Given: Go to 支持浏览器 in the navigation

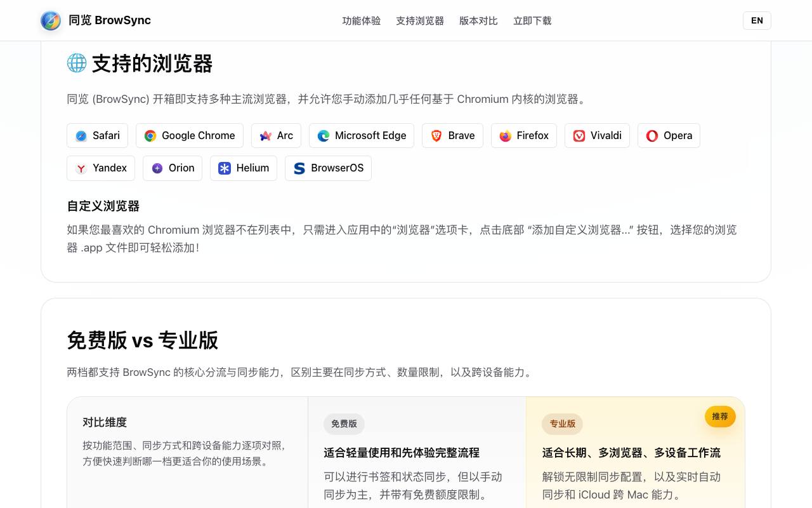Looking at the screenshot, I should click(420, 21).
